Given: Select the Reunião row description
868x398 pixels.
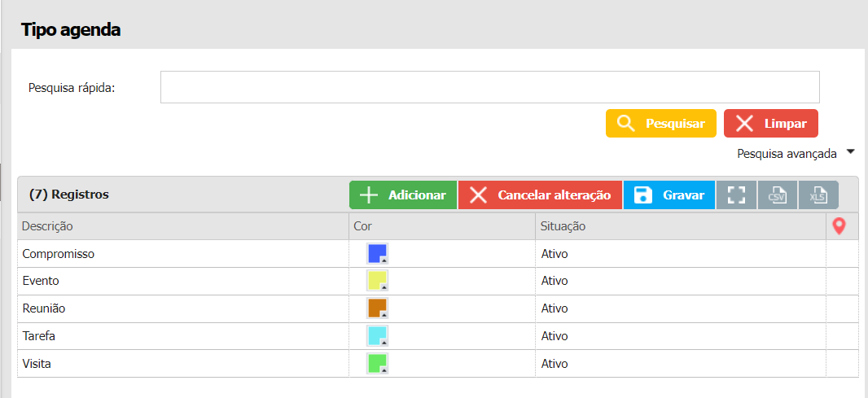Looking at the screenshot, I should coord(44,309).
